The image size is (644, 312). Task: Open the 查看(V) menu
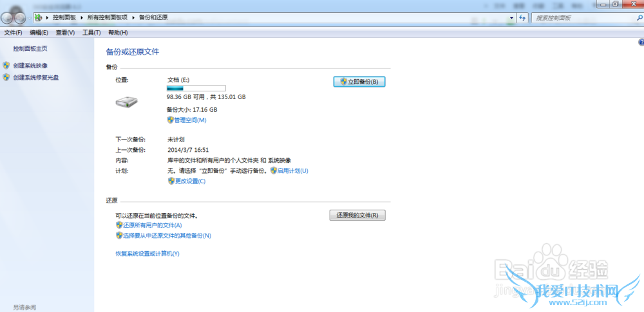(x=65, y=32)
